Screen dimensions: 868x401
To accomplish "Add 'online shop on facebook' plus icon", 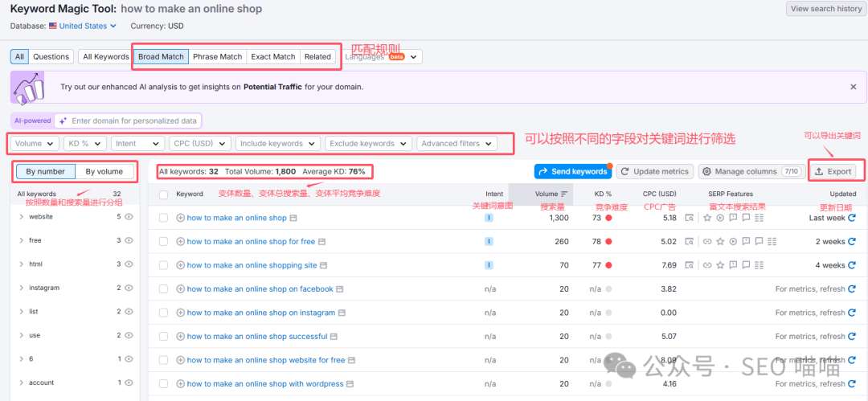I will 181,289.
